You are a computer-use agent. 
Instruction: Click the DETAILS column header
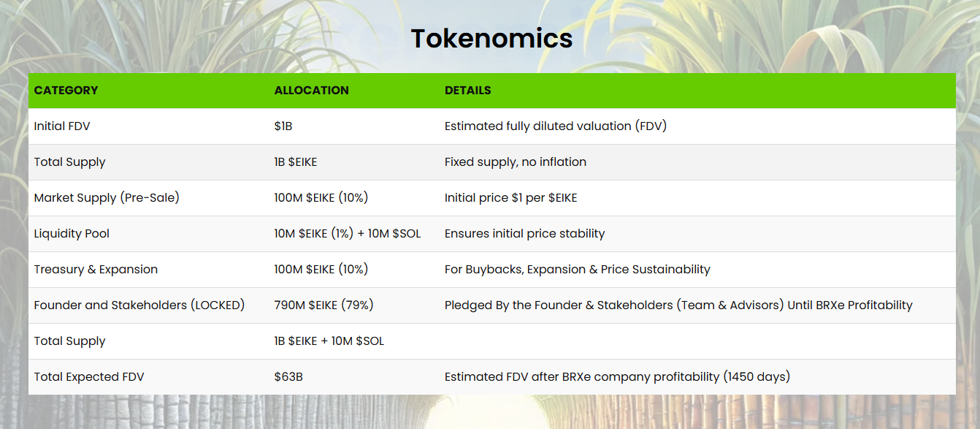pos(467,91)
